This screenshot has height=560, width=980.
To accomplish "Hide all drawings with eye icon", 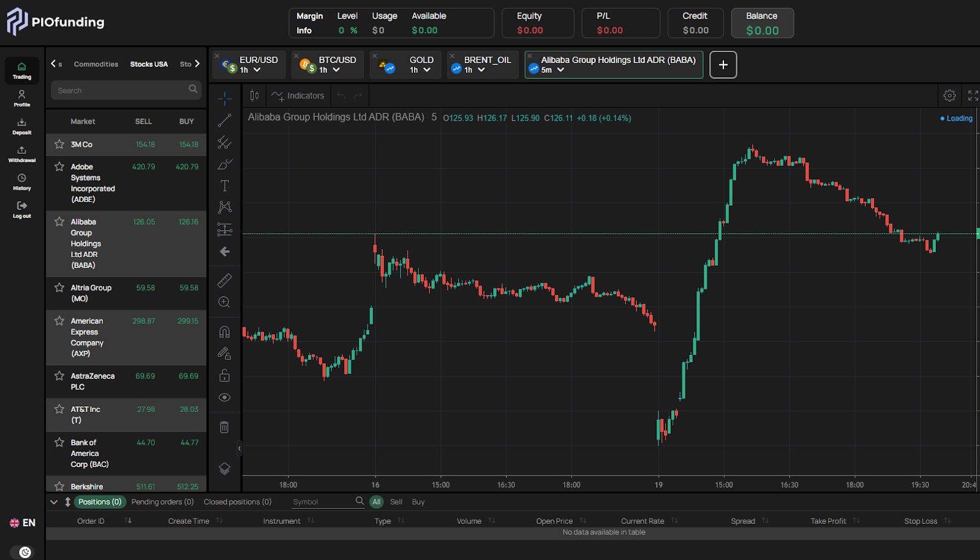I will 225,397.
